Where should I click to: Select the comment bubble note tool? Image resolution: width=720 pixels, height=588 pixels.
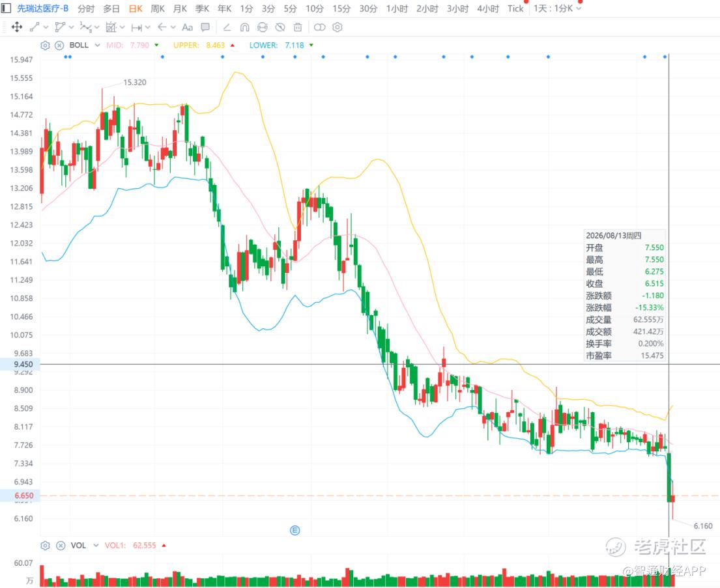pyautogui.click(x=205, y=27)
